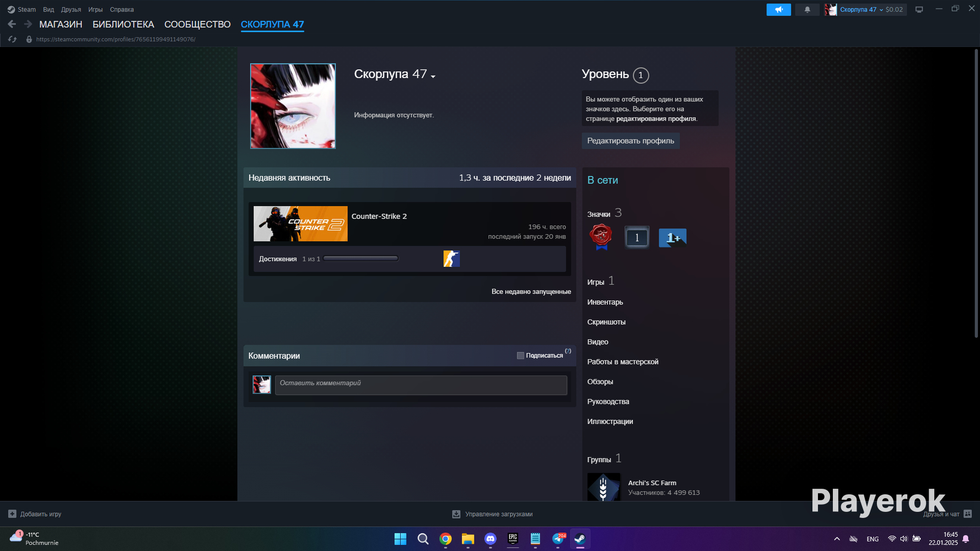This screenshot has width=980, height=551.
Task: Go to the БИБЛИОТЕКА tab
Action: pyautogui.click(x=123, y=24)
